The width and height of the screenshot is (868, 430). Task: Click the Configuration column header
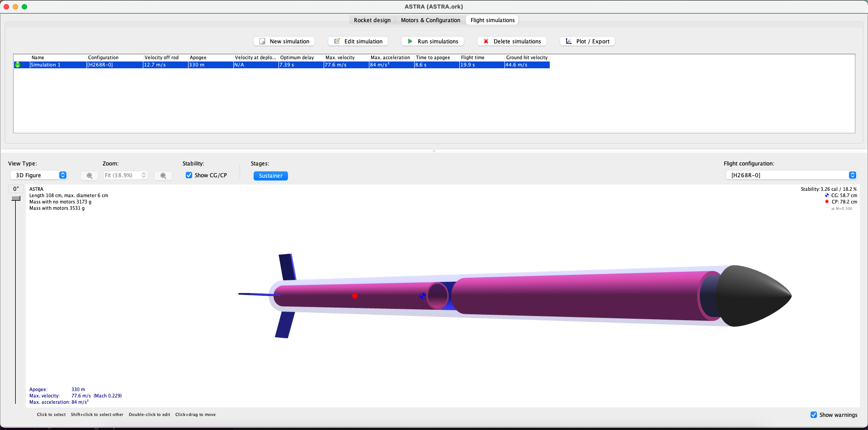[x=114, y=57]
